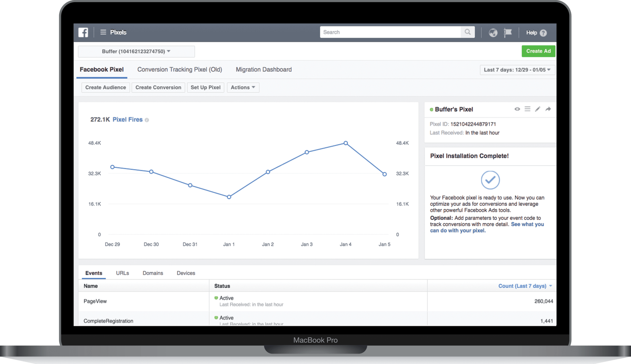Screen dimensions: 631x364
Task: Click the Help text link
Action: point(531,33)
